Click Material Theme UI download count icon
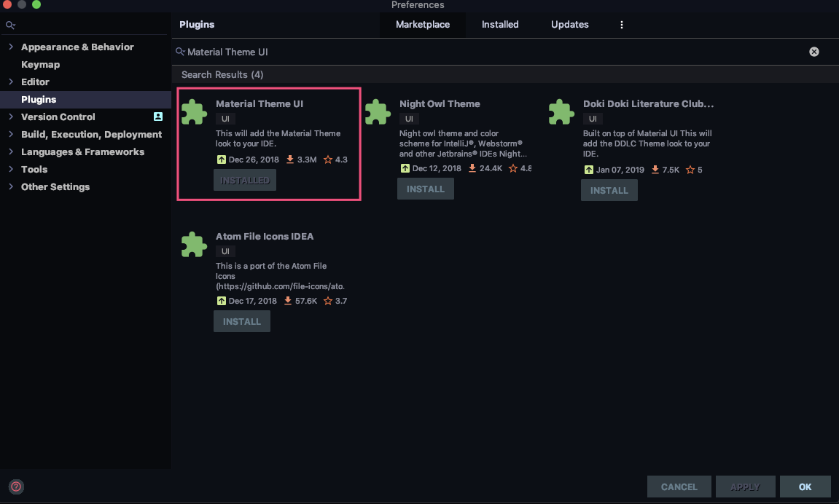Screen dimensions: 839x504 pos(290,160)
